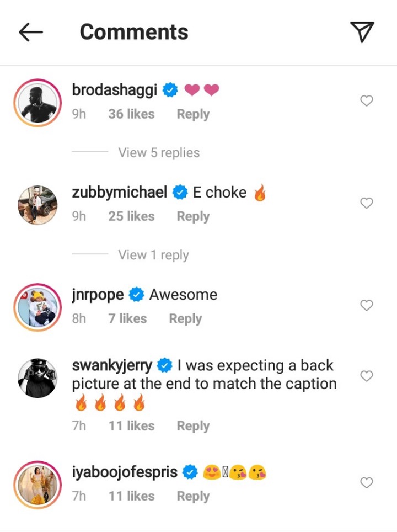This screenshot has height=532, width=397.
Task: Like zubbymichael's "E choke" comment
Action: coord(366,204)
